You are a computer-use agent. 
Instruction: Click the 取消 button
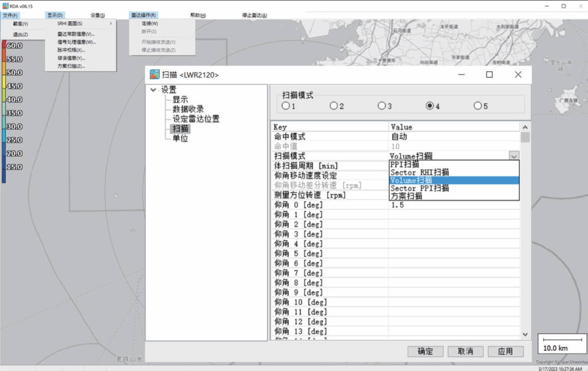465,351
